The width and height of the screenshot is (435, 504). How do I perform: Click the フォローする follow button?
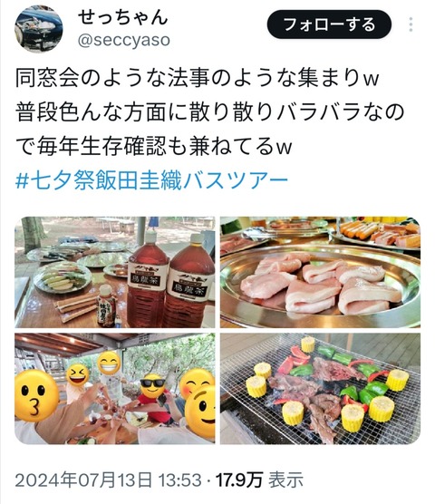(x=329, y=24)
